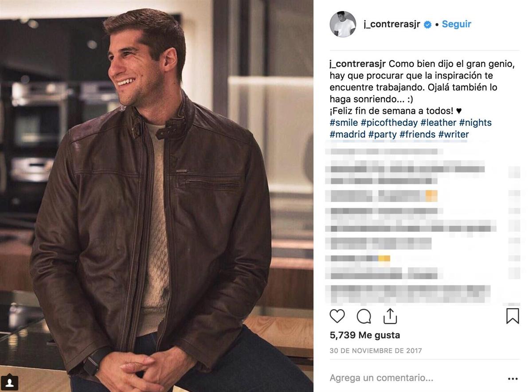532x392 pixels.
Task: Save the post with the bookmark icon
Action: click(x=512, y=316)
